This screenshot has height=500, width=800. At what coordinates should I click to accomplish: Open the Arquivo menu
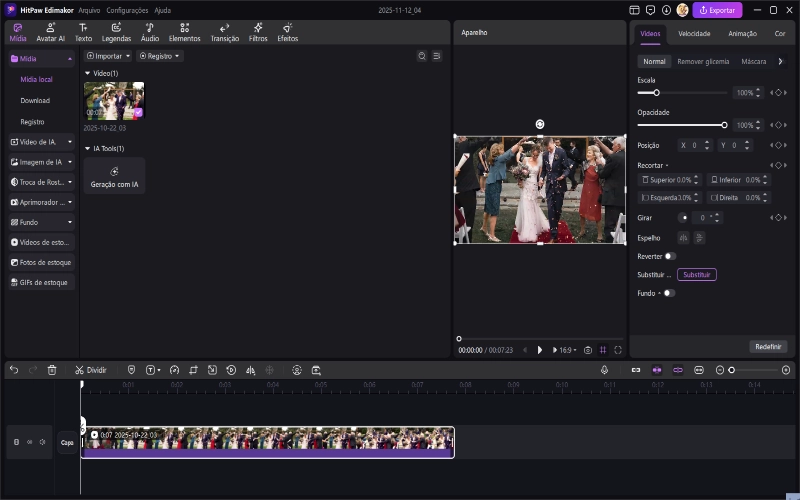(89, 10)
